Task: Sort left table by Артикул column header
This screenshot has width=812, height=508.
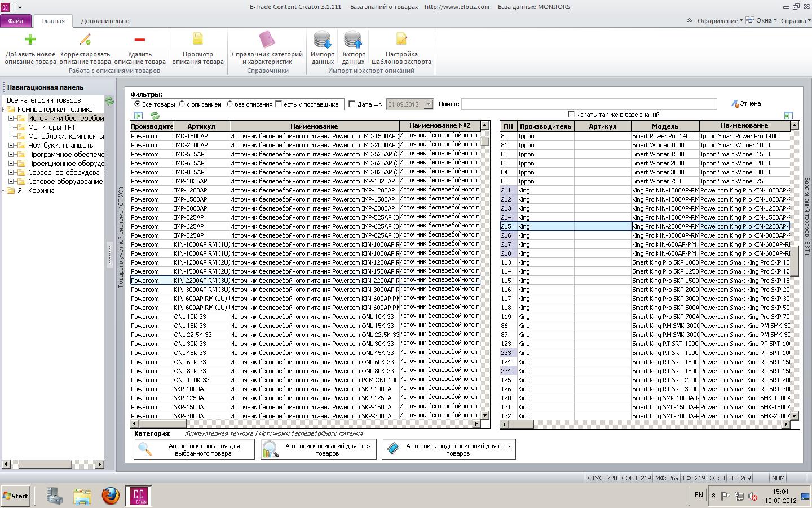Action: click(201, 126)
